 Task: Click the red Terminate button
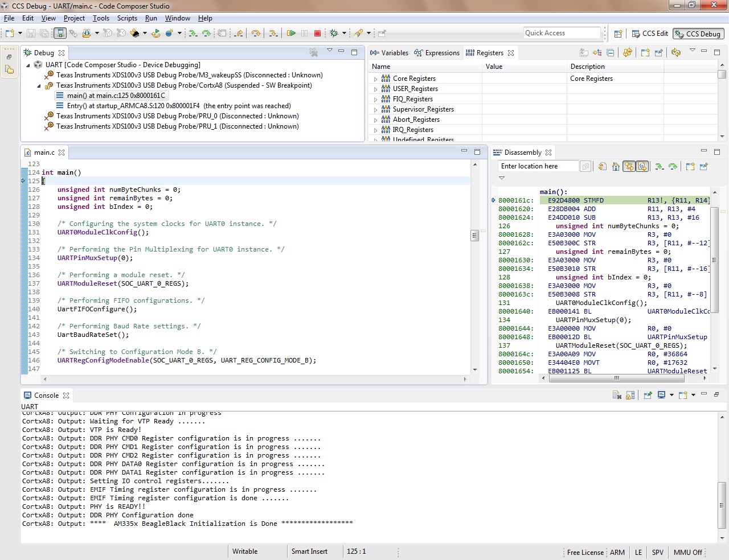pyautogui.click(x=318, y=34)
